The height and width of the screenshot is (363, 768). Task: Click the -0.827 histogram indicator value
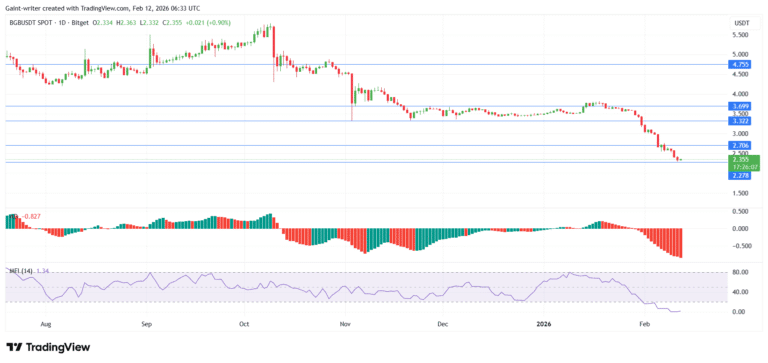coord(30,216)
